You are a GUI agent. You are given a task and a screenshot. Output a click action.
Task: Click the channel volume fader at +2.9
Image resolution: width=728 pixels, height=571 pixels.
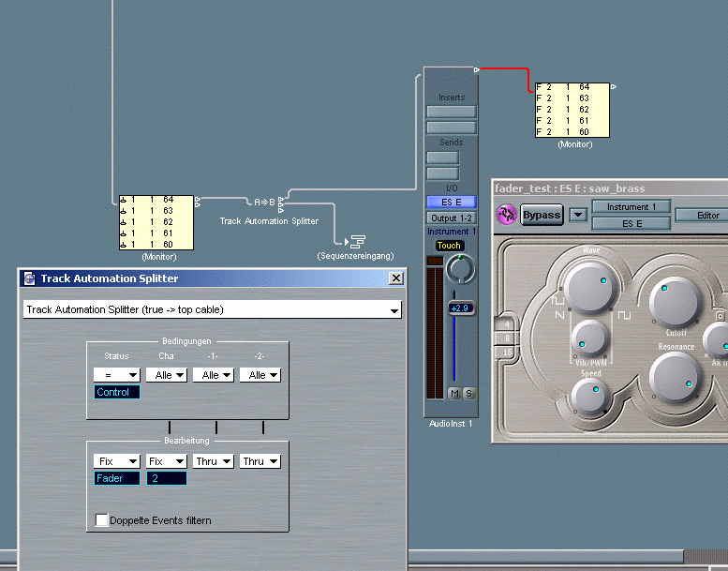[x=460, y=308]
